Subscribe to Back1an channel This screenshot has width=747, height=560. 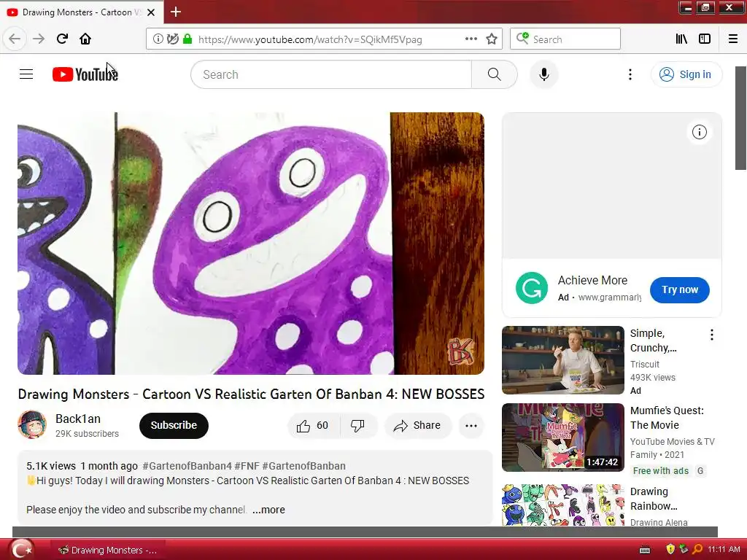pos(174,425)
